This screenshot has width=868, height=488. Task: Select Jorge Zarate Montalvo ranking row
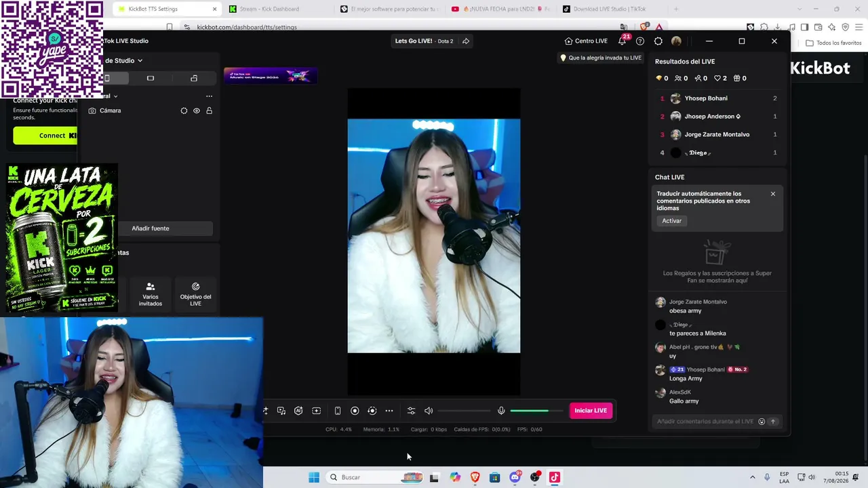(x=718, y=134)
